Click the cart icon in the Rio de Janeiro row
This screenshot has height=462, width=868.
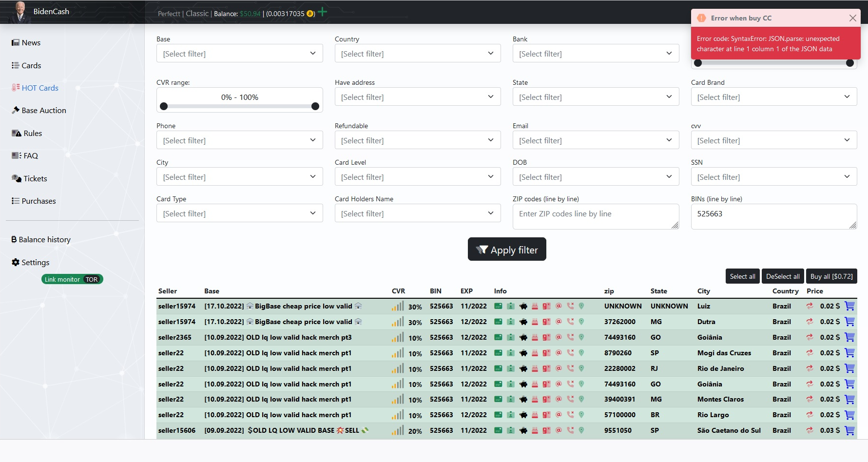[849, 368]
